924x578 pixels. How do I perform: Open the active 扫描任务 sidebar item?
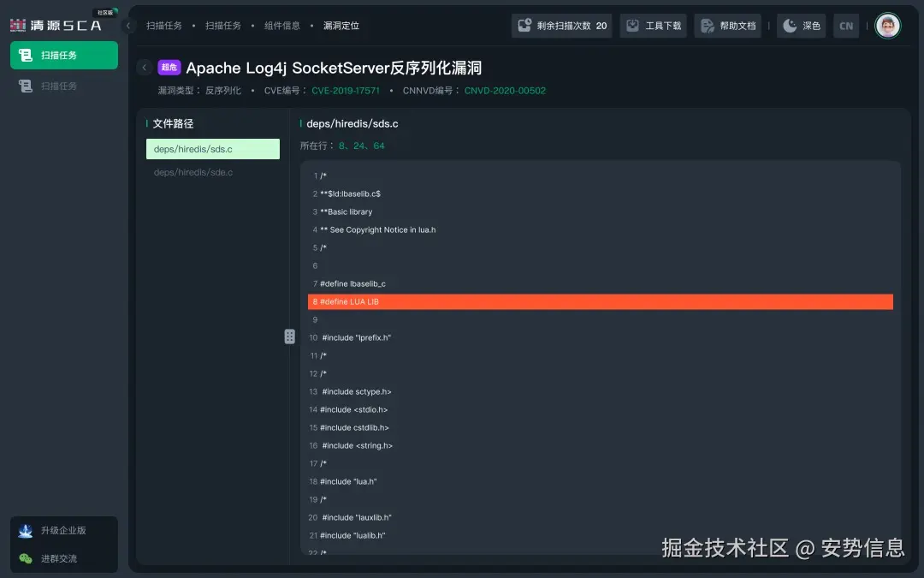pyautogui.click(x=63, y=56)
